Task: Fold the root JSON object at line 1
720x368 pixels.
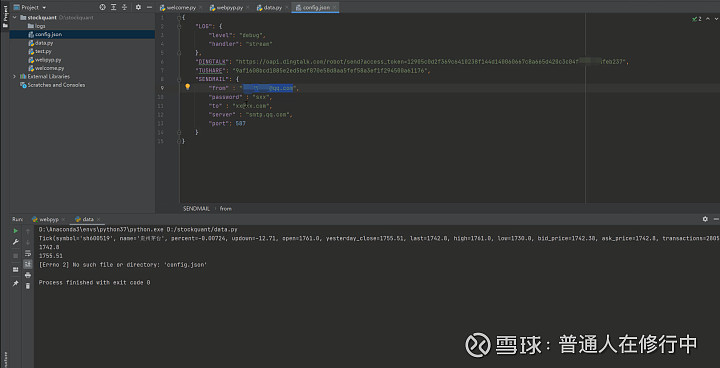Action: coord(179,17)
